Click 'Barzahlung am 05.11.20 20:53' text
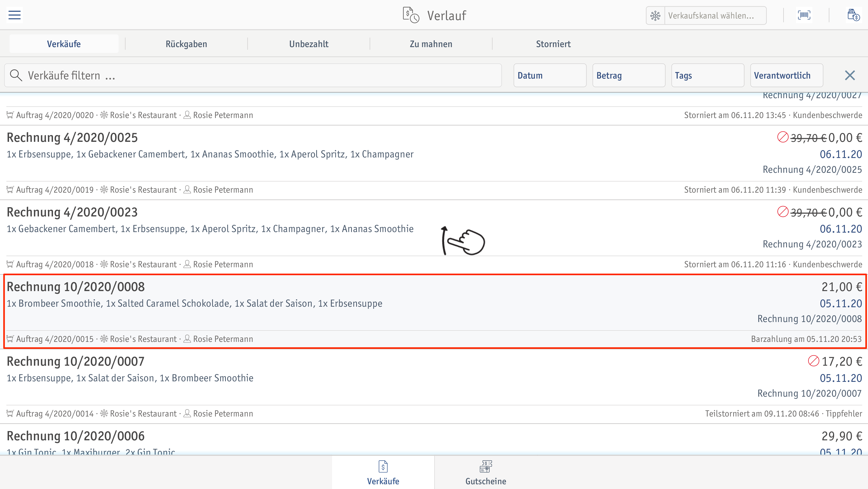This screenshot has width=868, height=489. coord(806,339)
